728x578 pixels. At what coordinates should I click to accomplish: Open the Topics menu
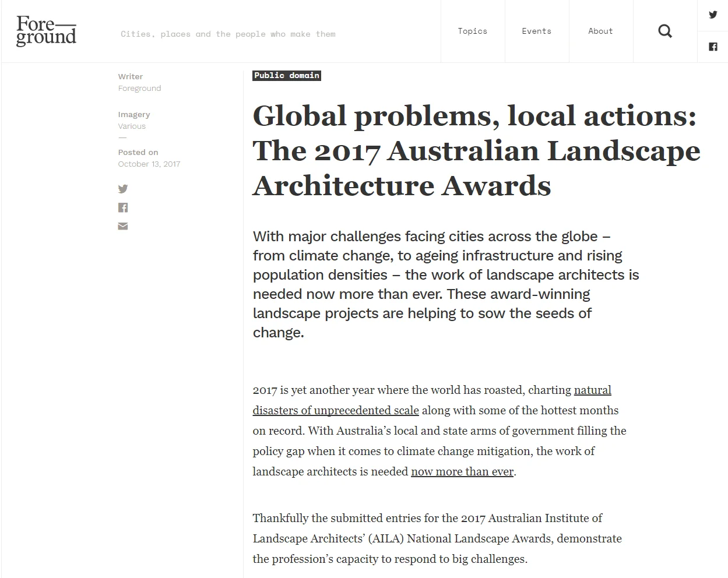pyautogui.click(x=472, y=31)
